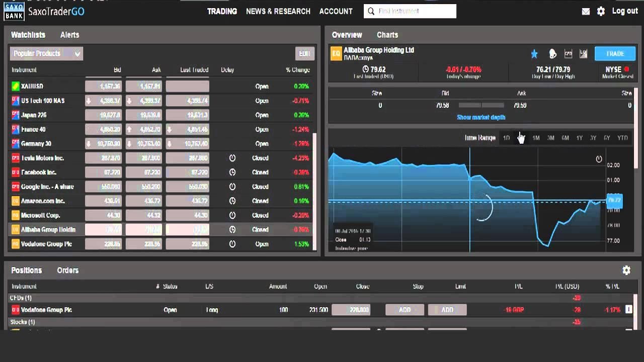Open the NEWS & RESEARCH menu
The image size is (644, 362).
click(278, 11)
